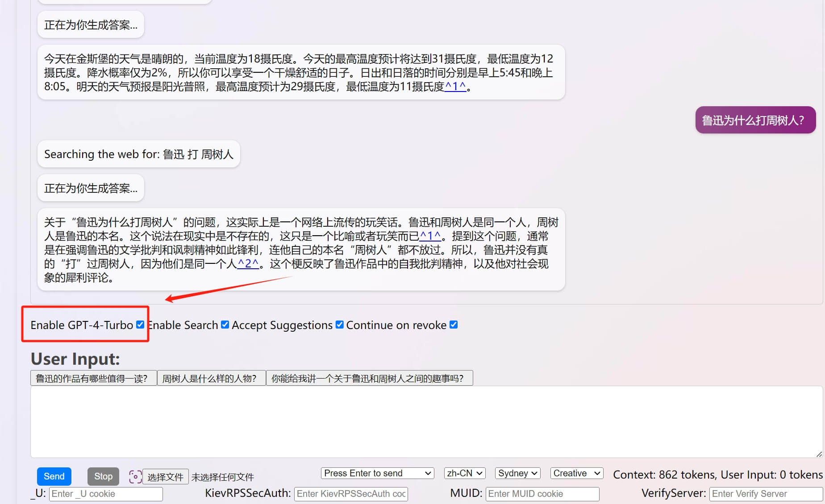825x504 pixels.
Task: Select suggestion 鲁迅的作品有哪些值得一读?
Action: [x=93, y=379]
